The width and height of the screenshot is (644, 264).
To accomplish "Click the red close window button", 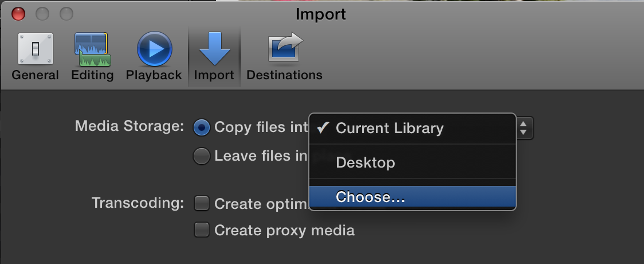I will tap(18, 14).
